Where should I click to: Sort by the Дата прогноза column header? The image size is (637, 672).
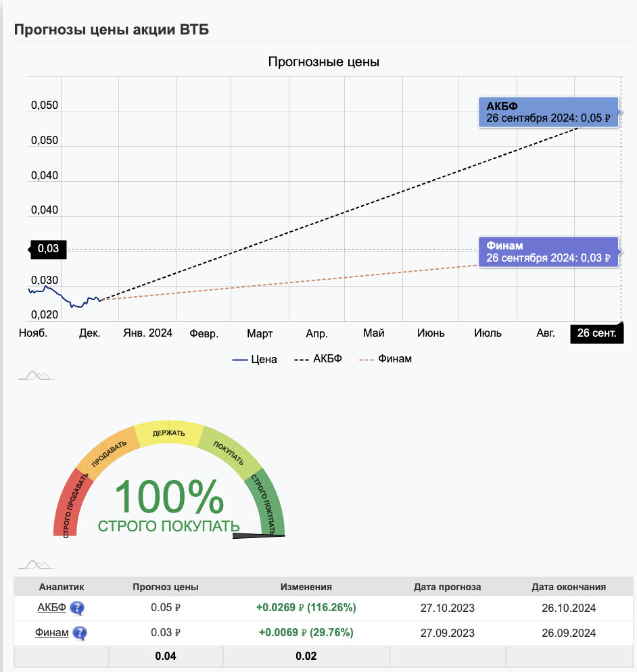point(447,587)
